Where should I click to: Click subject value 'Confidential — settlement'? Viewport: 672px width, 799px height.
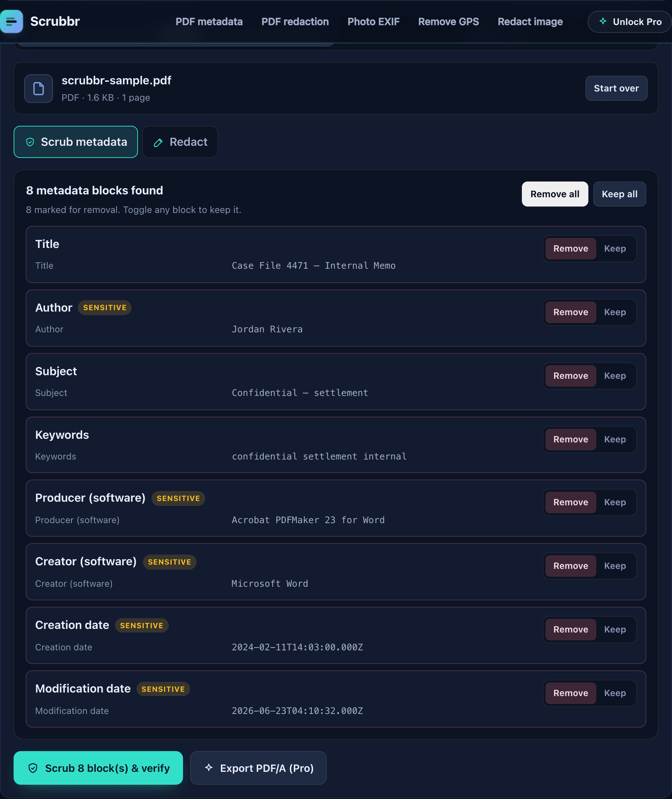(300, 393)
